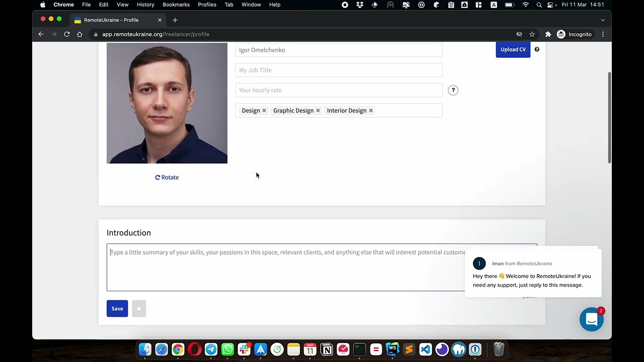Open the Apple menu

click(x=43, y=5)
